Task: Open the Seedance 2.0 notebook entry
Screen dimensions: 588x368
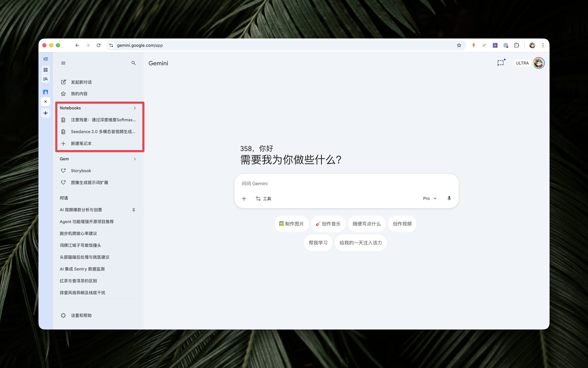Action: [103, 132]
